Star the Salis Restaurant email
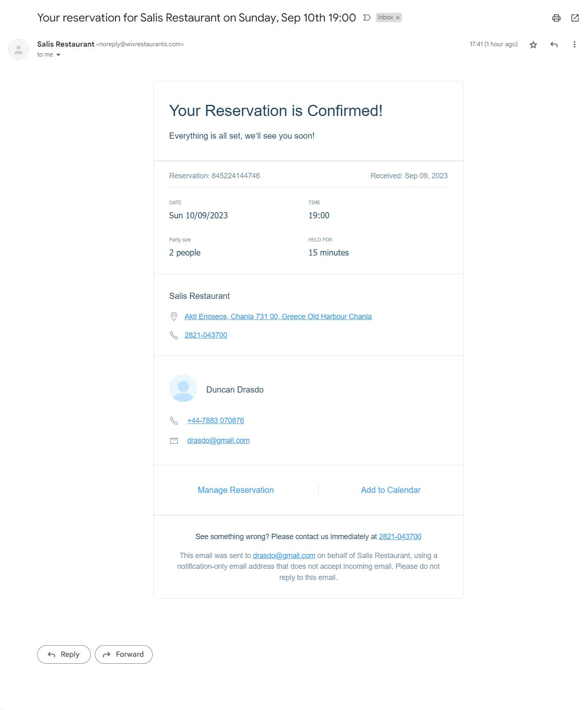The width and height of the screenshot is (588, 710). [533, 45]
